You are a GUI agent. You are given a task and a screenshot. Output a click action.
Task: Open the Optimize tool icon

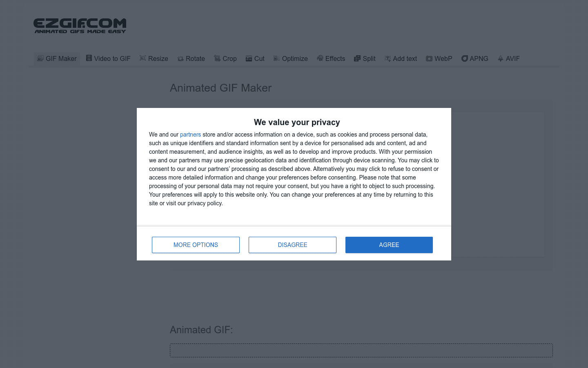[x=276, y=58]
